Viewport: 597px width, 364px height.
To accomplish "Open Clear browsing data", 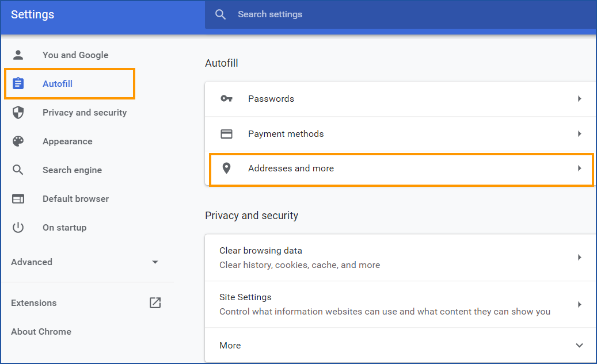I will pyautogui.click(x=261, y=251).
